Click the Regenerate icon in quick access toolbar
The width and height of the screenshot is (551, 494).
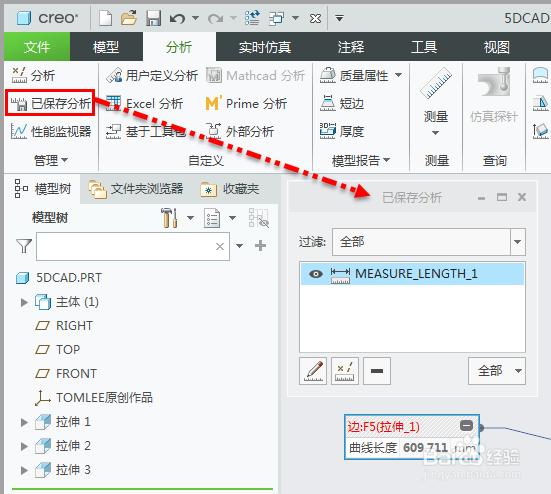click(x=252, y=18)
